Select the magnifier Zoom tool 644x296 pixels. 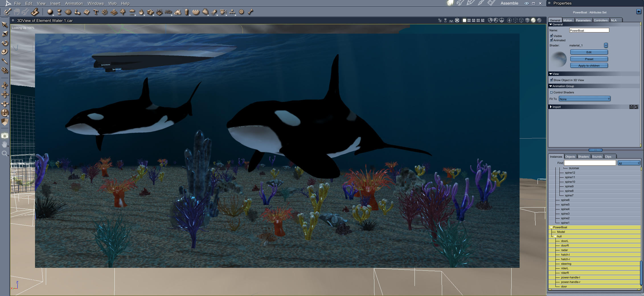tap(5, 154)
